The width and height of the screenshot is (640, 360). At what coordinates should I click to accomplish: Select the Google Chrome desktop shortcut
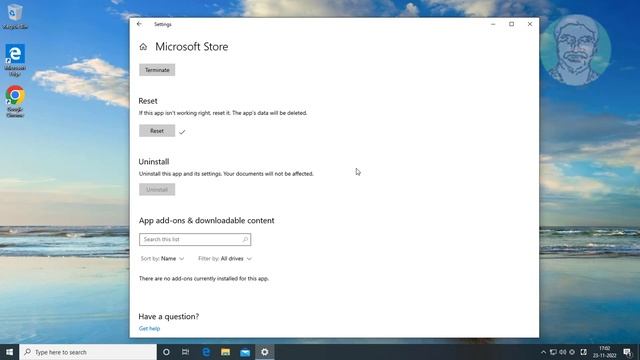[15, 102]
